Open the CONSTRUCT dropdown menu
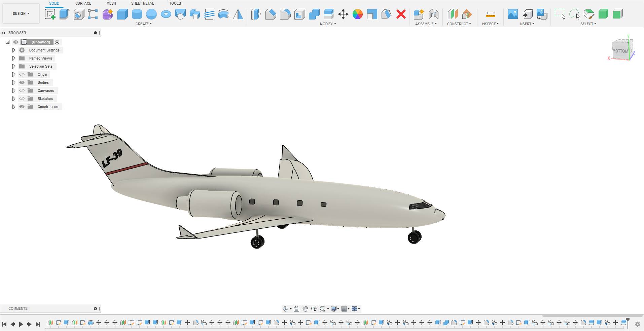Viewport: 644px width, 331px height. 459,24
